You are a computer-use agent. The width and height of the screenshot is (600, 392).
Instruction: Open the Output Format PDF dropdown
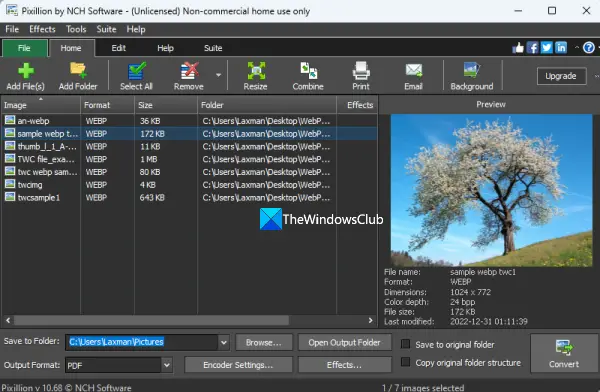[x=166, y=365]
